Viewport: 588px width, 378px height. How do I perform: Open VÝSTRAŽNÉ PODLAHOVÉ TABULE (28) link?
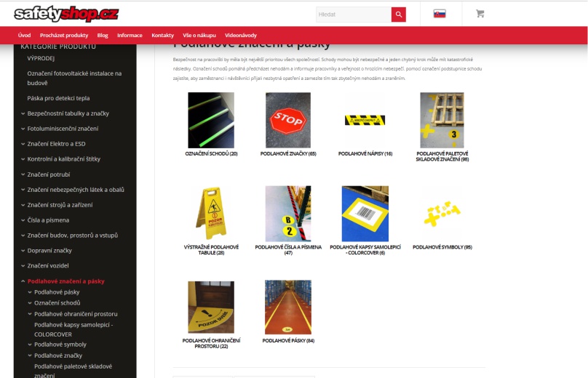click(x=211, y=250)
